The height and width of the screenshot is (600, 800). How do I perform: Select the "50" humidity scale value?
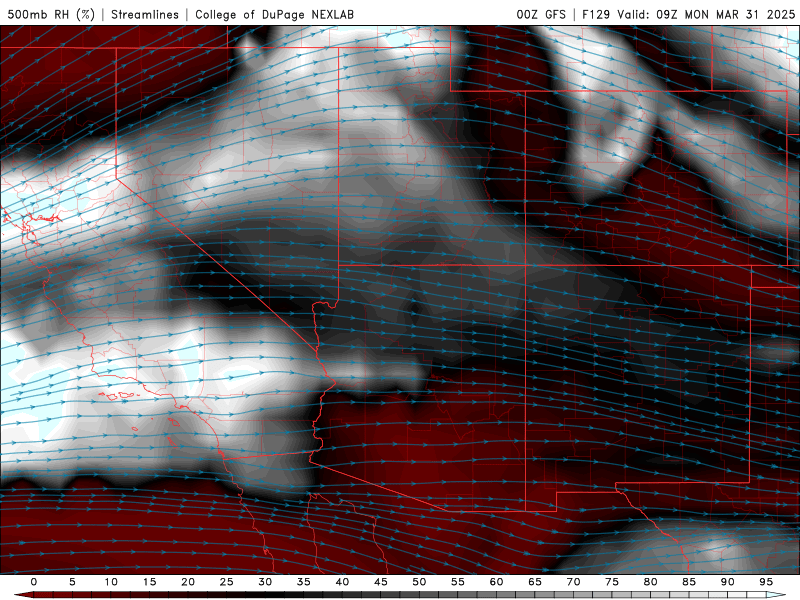pyautogui.click(x=419, y=582)
